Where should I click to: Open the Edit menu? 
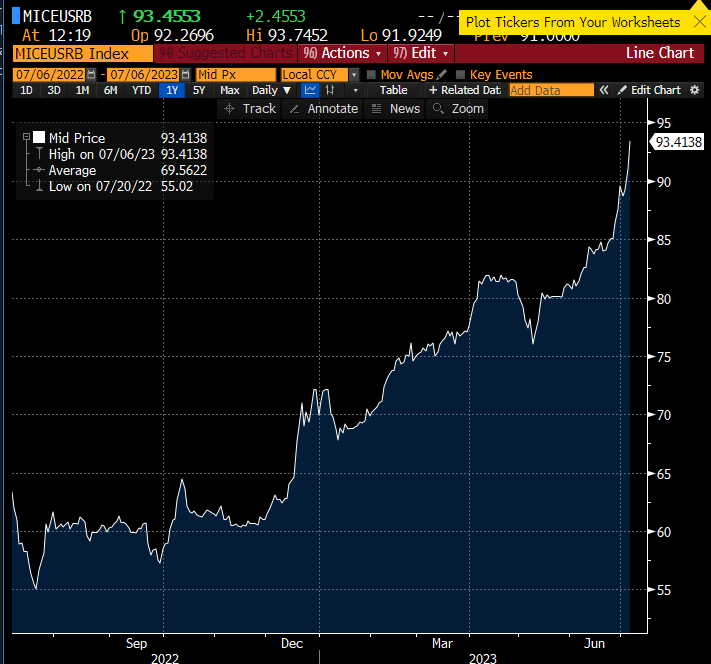click(x=421, y=53)
